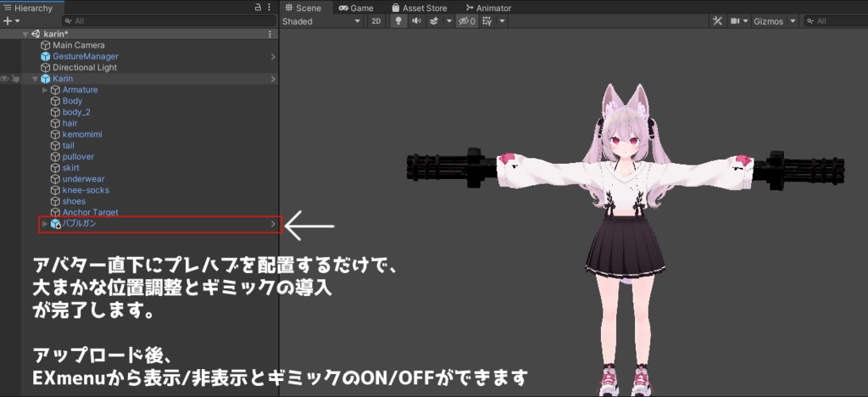
Task: Open the camera settings dropdown arrow
Action: point(745,21)
